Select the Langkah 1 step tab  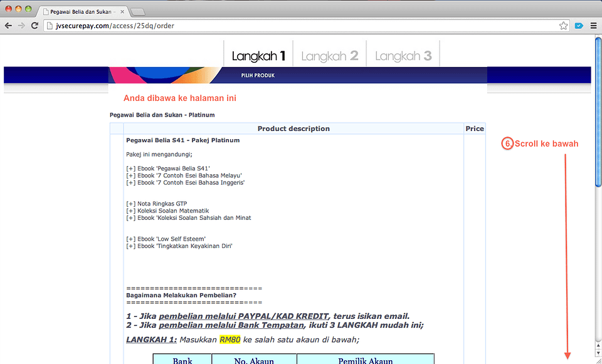(258, 56)
